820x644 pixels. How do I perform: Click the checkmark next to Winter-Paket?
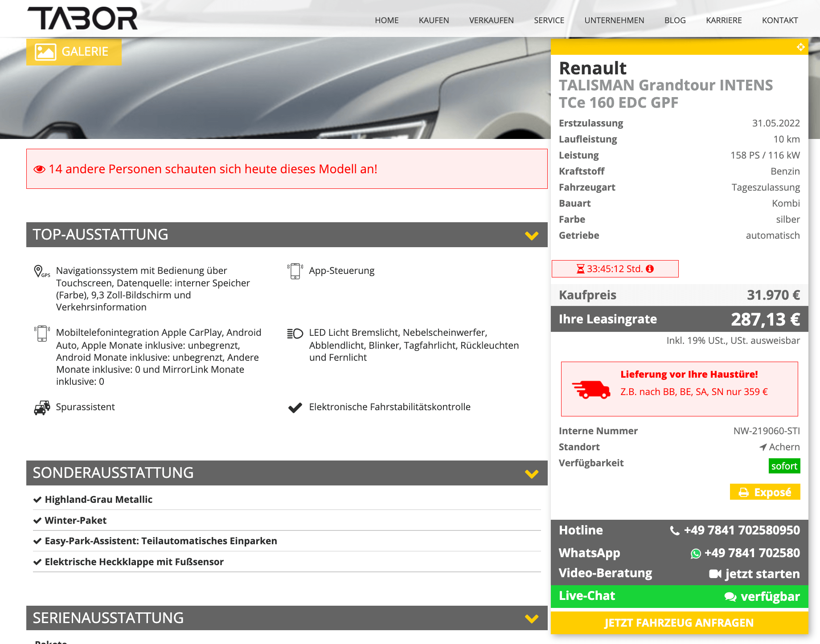click(37, 521)
